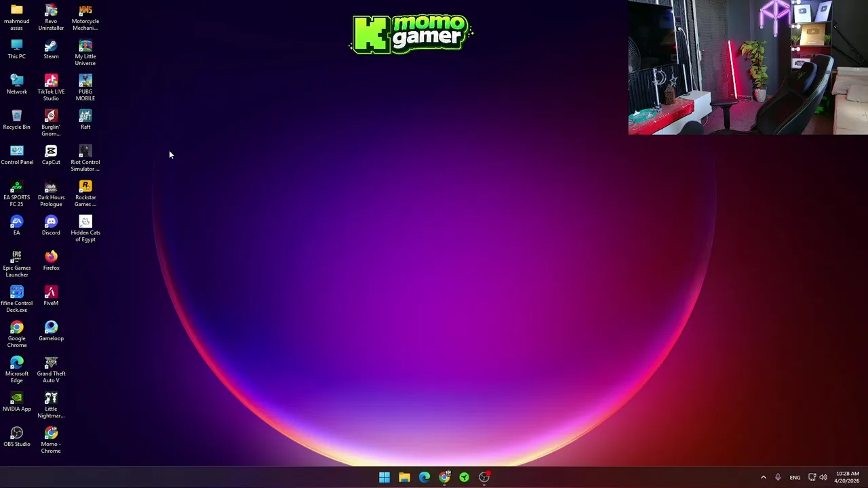Select Hidden Cats of Egypt icon

85,229
